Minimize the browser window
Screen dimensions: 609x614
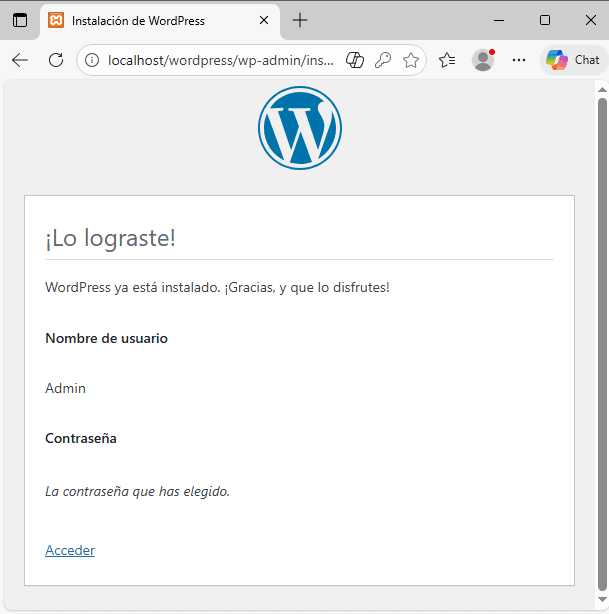500,20
